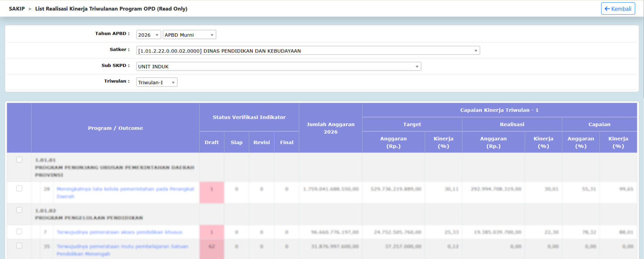Open the link Terwujudnya pemerataan mutu pembelajaran
This screenshot has width=644, height=259.
[x=122, y=250]
